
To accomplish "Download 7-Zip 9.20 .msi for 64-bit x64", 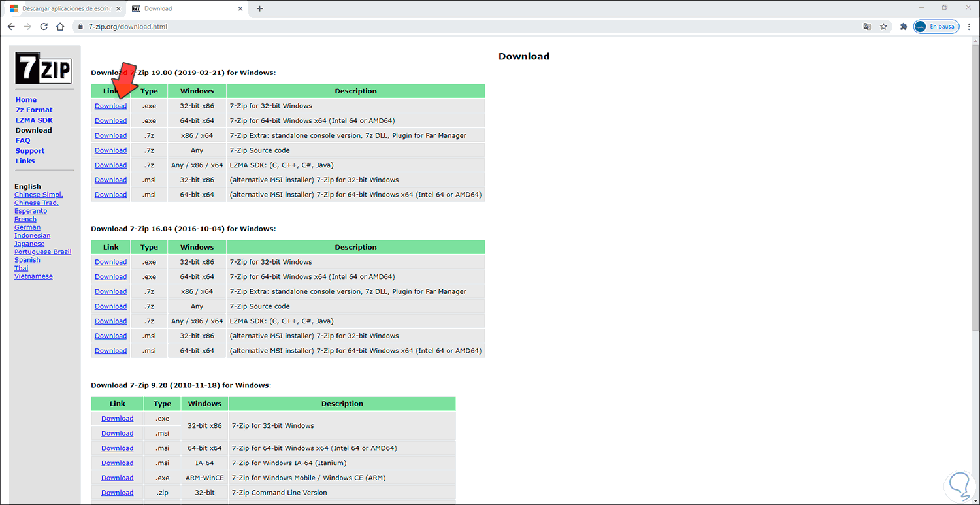I will [117, 448].
